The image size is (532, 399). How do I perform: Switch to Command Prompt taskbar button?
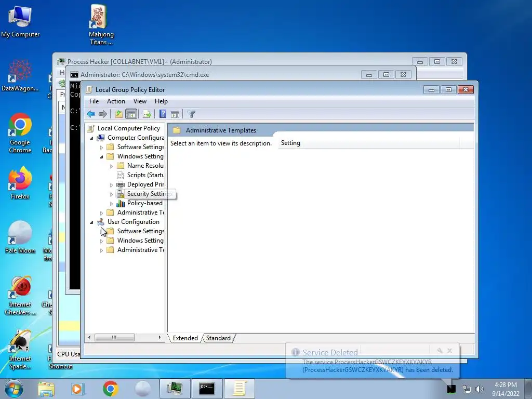[207, 389]
